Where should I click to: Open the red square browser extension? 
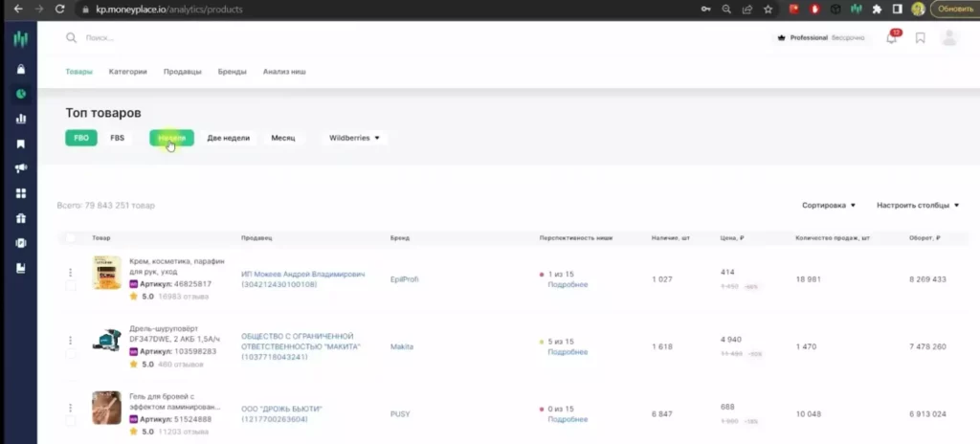pyautogui.click(x=794, y=10)
